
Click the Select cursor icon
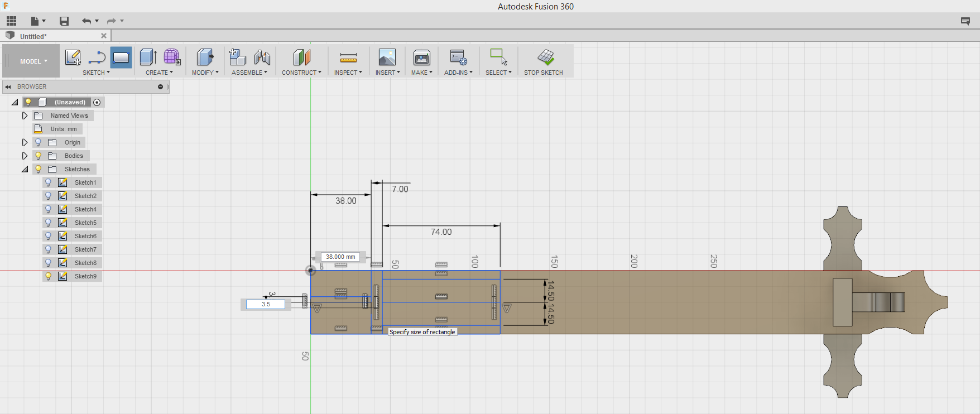(498, 57)
